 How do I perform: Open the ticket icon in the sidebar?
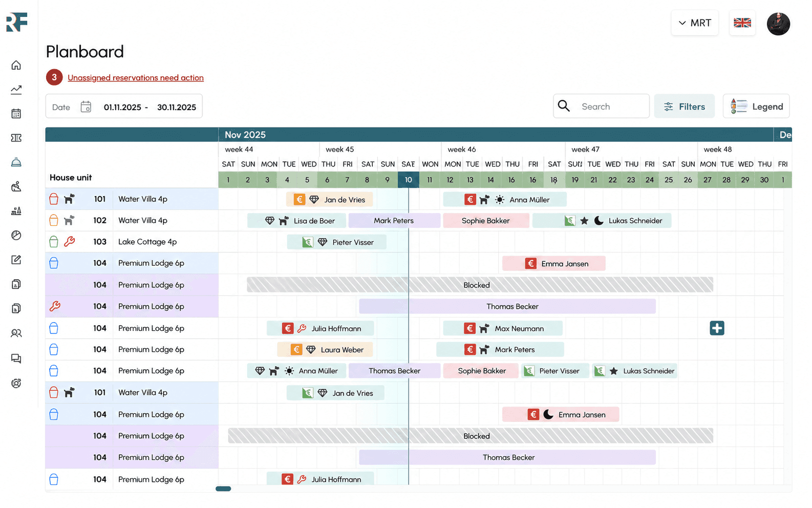(16, 138)
